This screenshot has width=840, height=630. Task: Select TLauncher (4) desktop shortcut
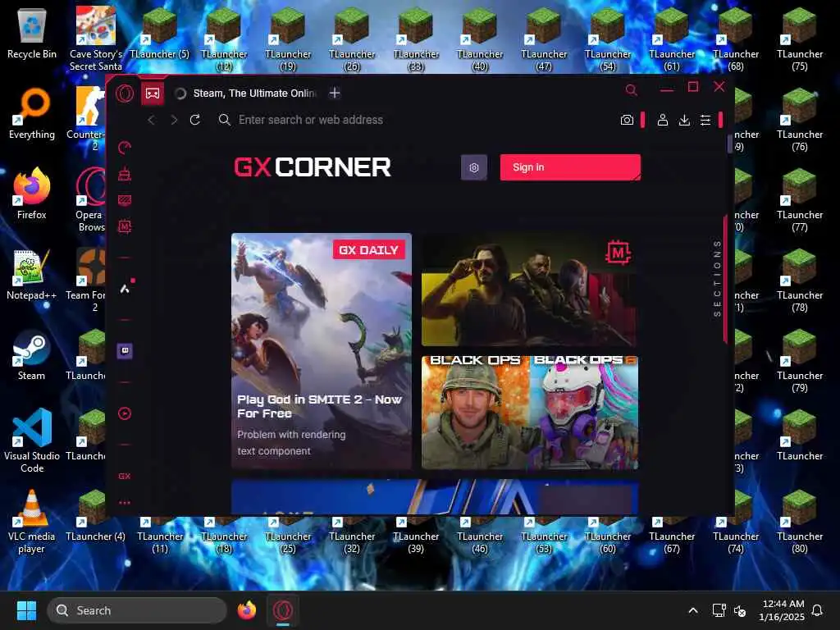click(96, 516)
